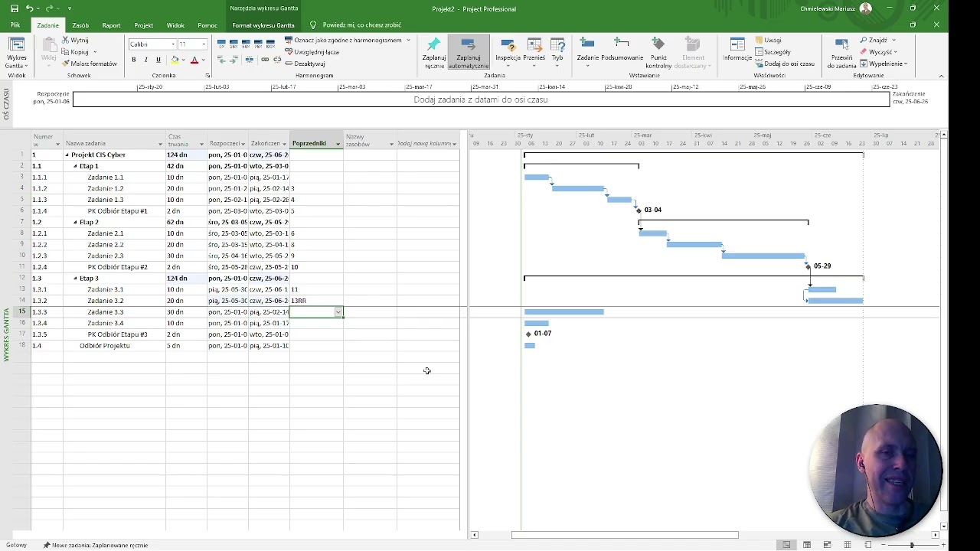Open the Format wykresu Gantta tab
This screenshot has height=551, width=980.
pos(263,25)
